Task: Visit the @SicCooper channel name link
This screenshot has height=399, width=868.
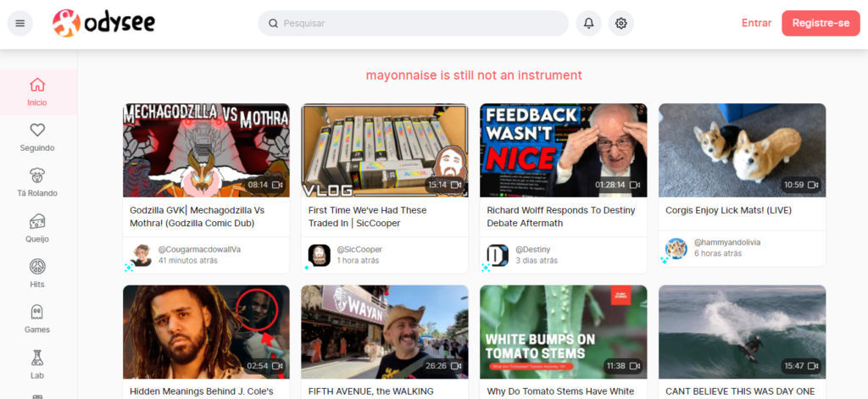Action: point(359,250)
